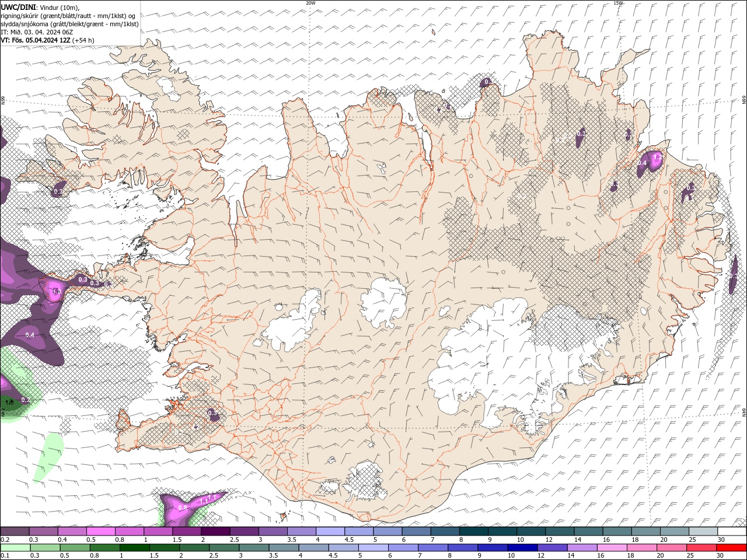Pick the bright pink 0.5–0.8 swatch in the upper legend row
The image size is (747, 560).
tap(100, 531)
